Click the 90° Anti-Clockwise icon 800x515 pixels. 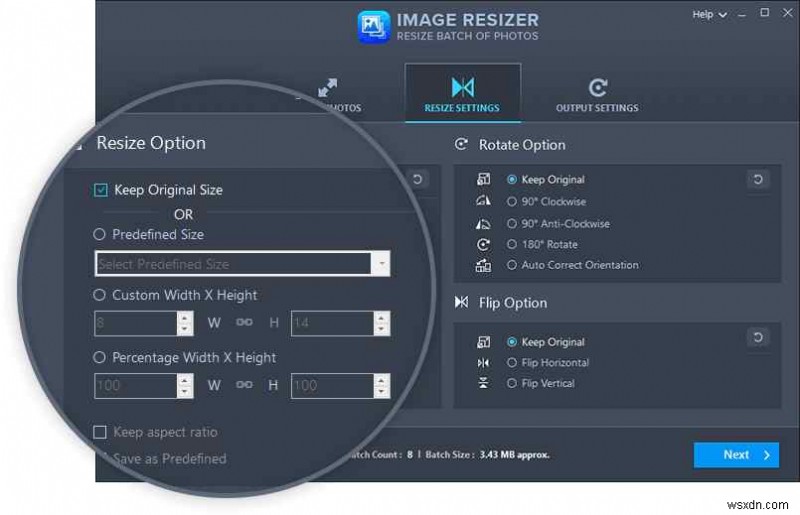(x=483, y=224)
